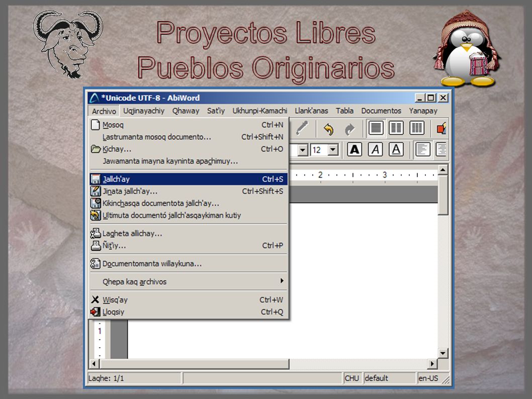Click the Kichay open folder icon
Screen dimensions: 532x399
tap(96, 149)
